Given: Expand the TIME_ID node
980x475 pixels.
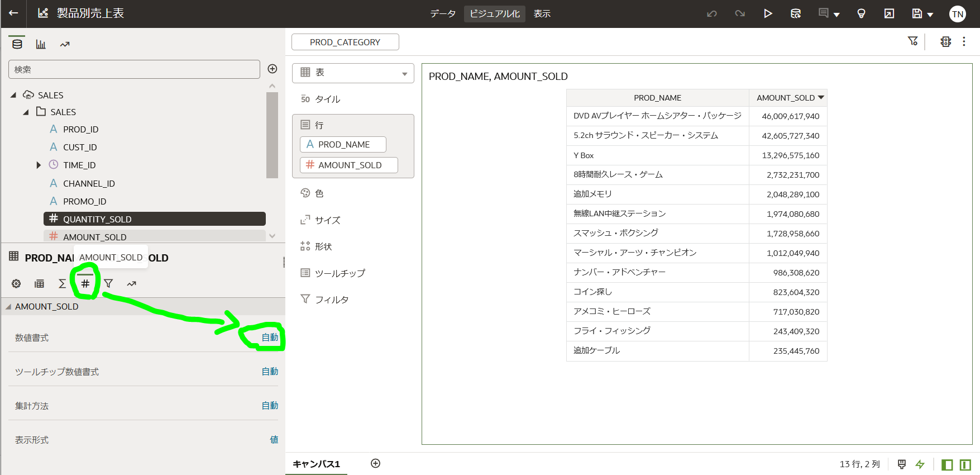Looking at the screenshot, I should [39, 165].
